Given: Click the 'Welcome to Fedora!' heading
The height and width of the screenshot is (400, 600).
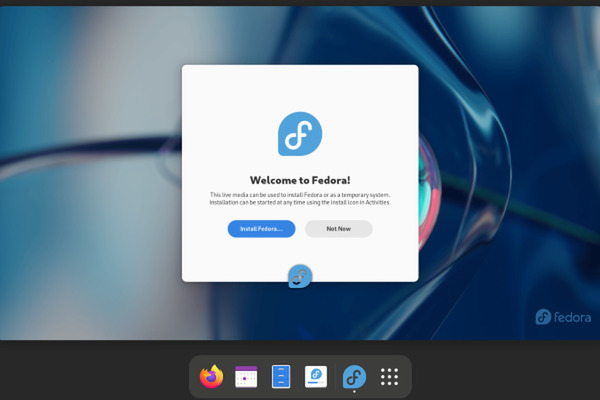Looking at the screenshot, I should 300,180.
